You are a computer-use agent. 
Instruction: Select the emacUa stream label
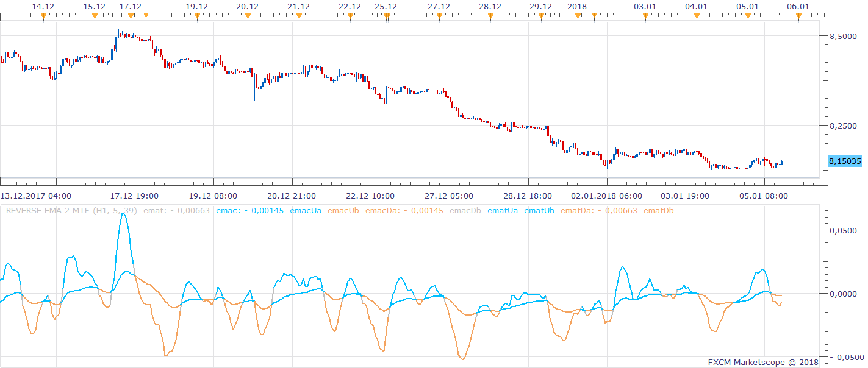pyautogui.click(x=306, y=211)
